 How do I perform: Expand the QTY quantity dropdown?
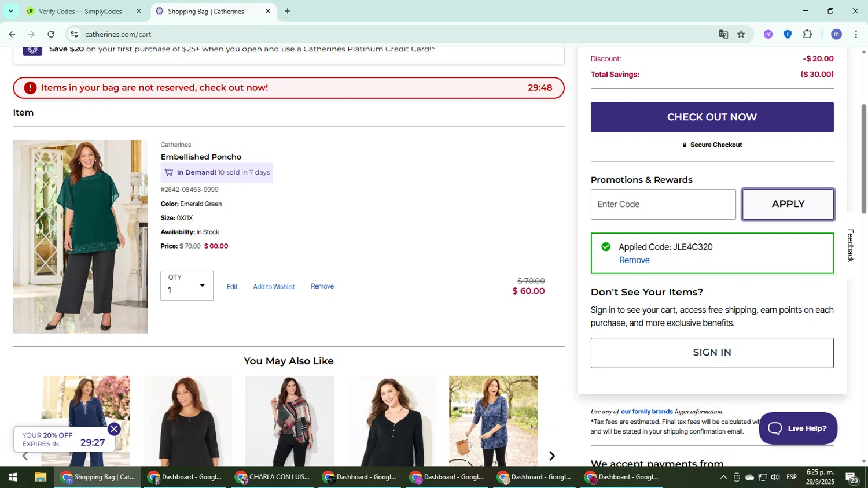[187, 286]
